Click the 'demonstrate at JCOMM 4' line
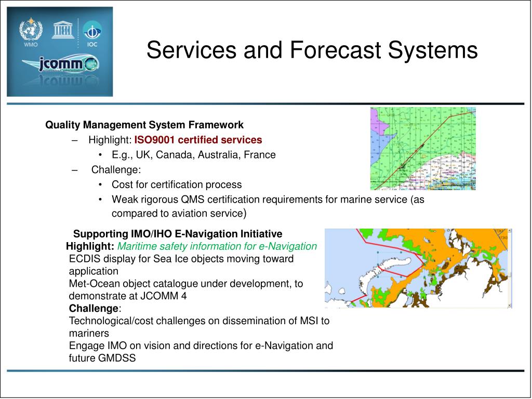This screenshot has width=532, height=399. 128,296
